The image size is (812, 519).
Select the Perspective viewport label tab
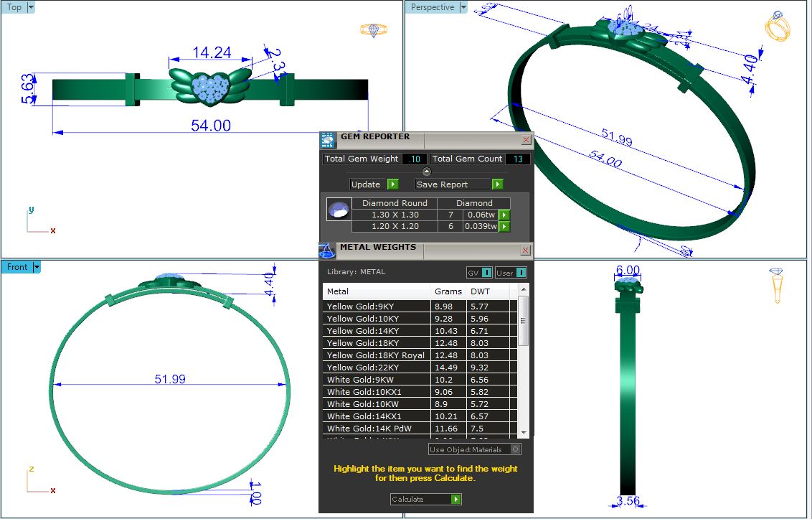click(433, 7)
